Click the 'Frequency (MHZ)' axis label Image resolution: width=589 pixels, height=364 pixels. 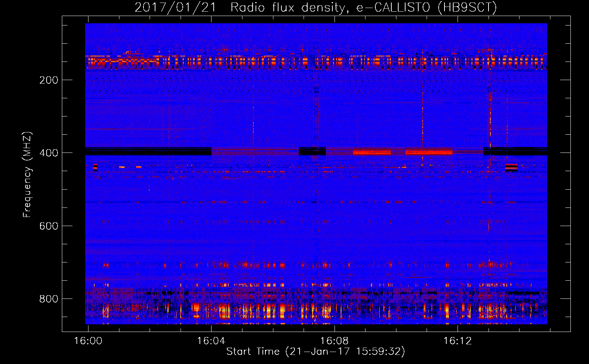(x=27, y=174)
